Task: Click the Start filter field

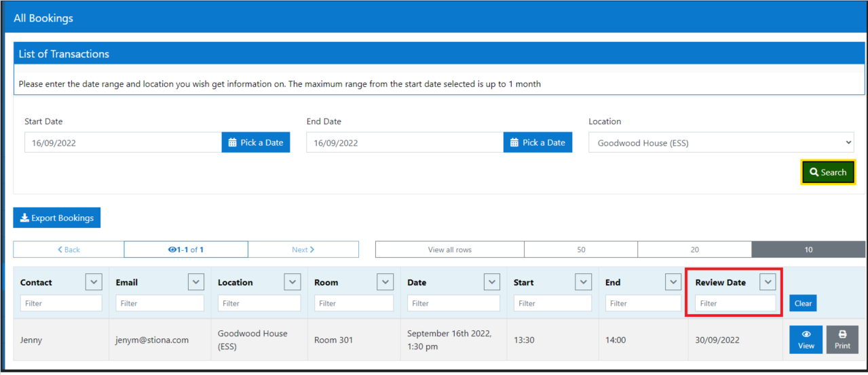Action: click(x=553, y=303)
